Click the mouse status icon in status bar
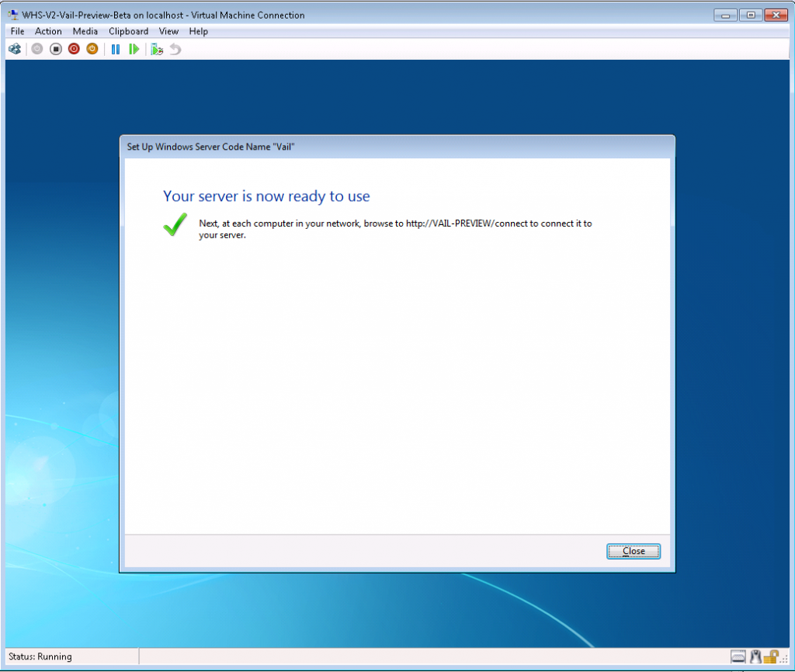The image size is (795, 672). [755, 656]
